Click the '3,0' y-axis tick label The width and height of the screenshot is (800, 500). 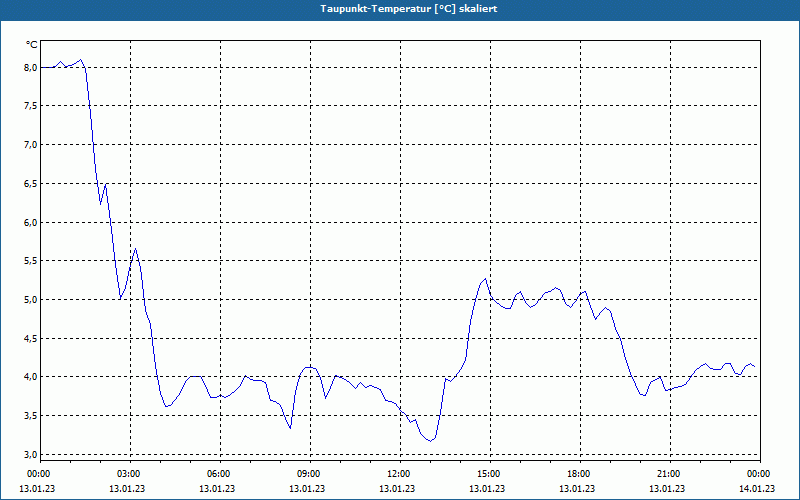tap(31, 455)
